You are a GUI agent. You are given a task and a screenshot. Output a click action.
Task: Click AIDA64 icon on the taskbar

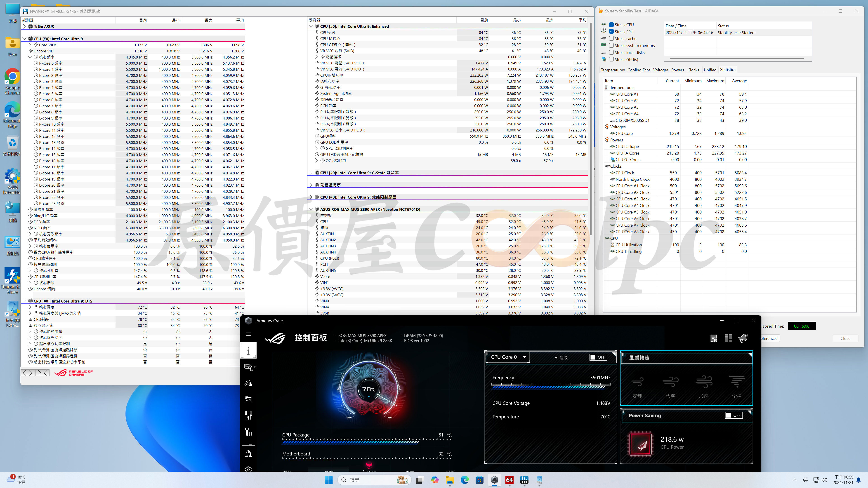pos(509,480)
